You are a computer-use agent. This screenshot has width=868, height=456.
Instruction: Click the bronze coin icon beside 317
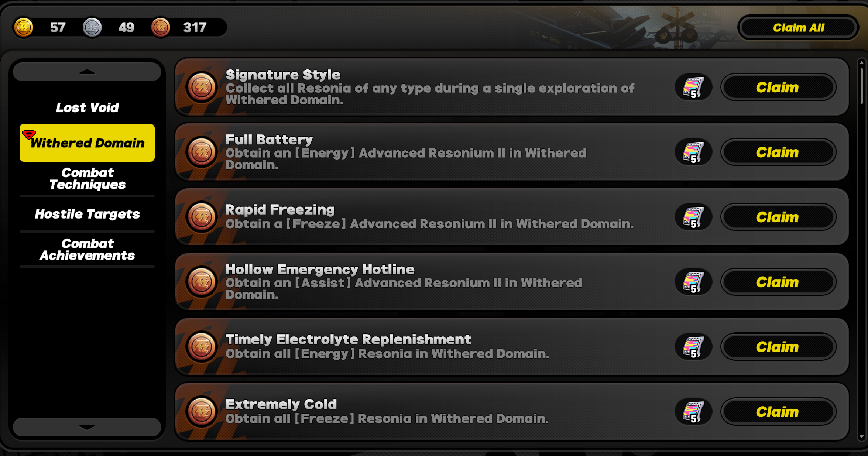coord(161,28)
